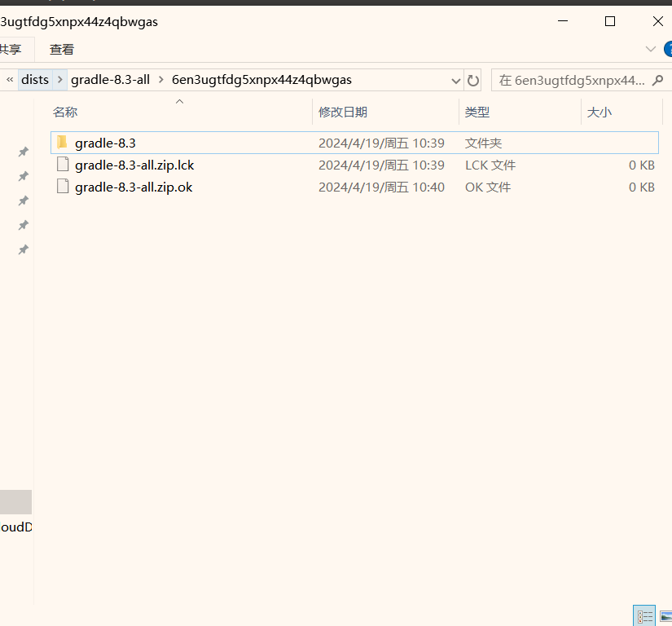Open the 查看 ribbon tab

pos(62,49)
